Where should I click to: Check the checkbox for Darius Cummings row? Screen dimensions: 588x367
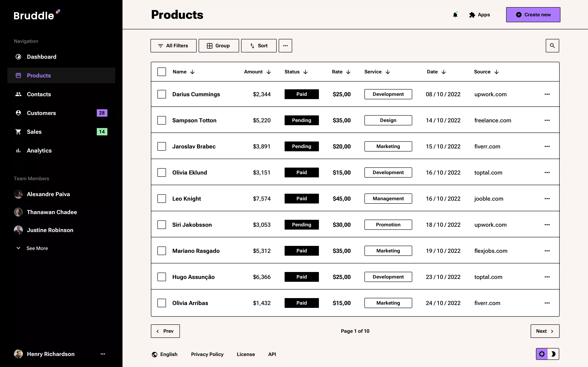coord(162,94)
